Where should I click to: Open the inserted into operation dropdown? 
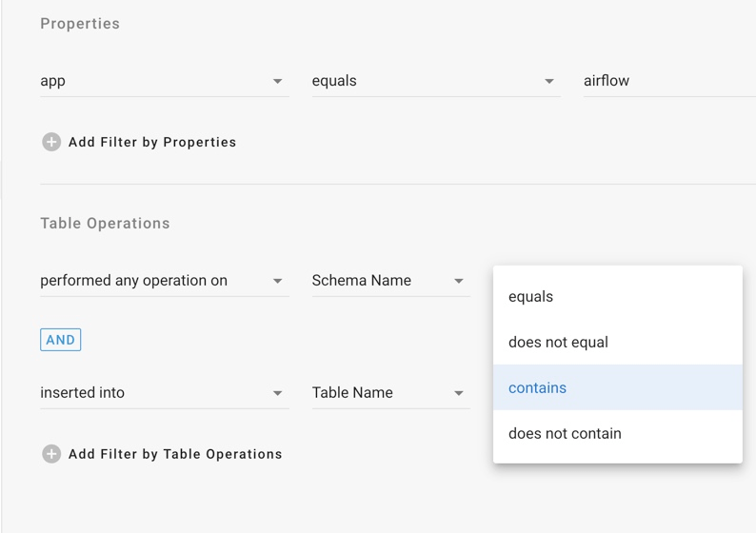(152, 392)
